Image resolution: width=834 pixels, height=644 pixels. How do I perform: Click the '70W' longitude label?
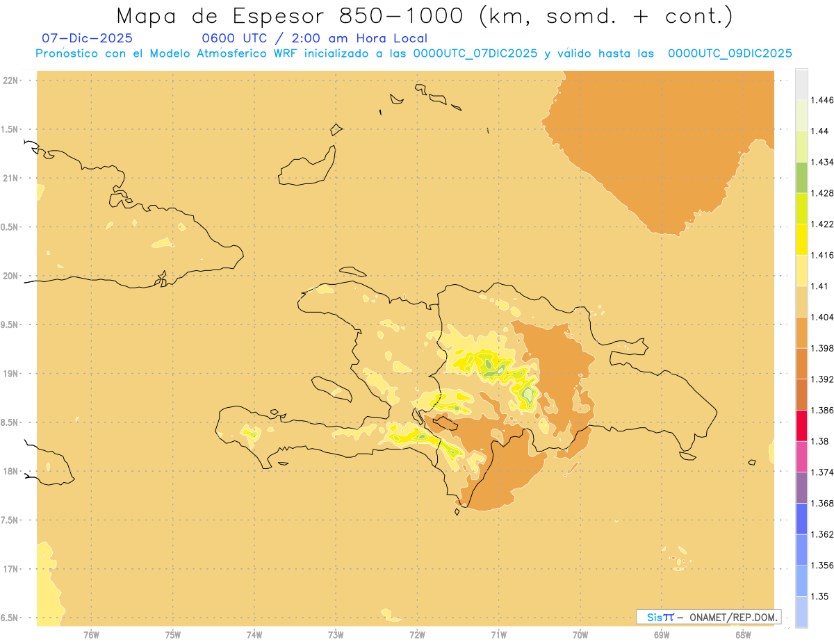[580, 634]
